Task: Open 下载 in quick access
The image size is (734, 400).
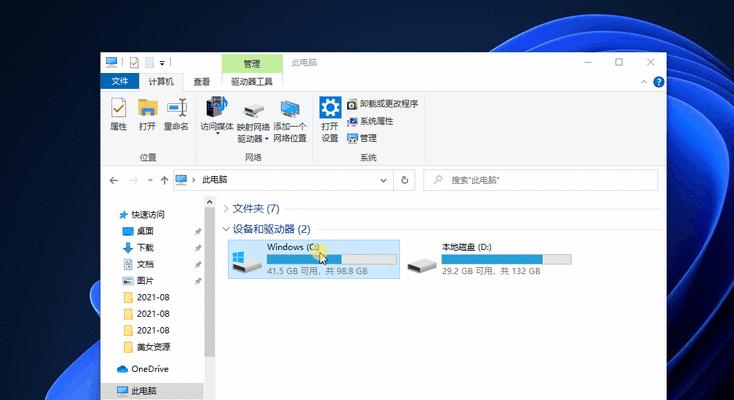Action: [138, 247]
